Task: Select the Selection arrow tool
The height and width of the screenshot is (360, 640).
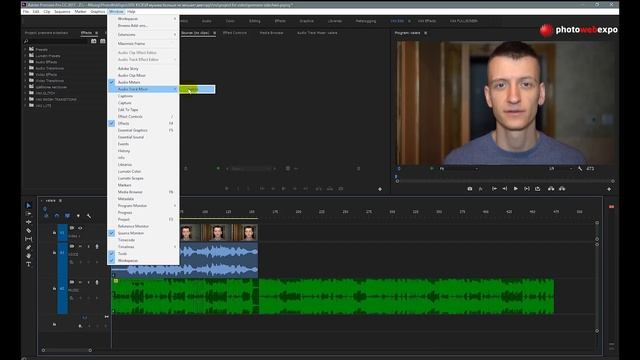Action: pyautogui.click(x=29, y=205)
